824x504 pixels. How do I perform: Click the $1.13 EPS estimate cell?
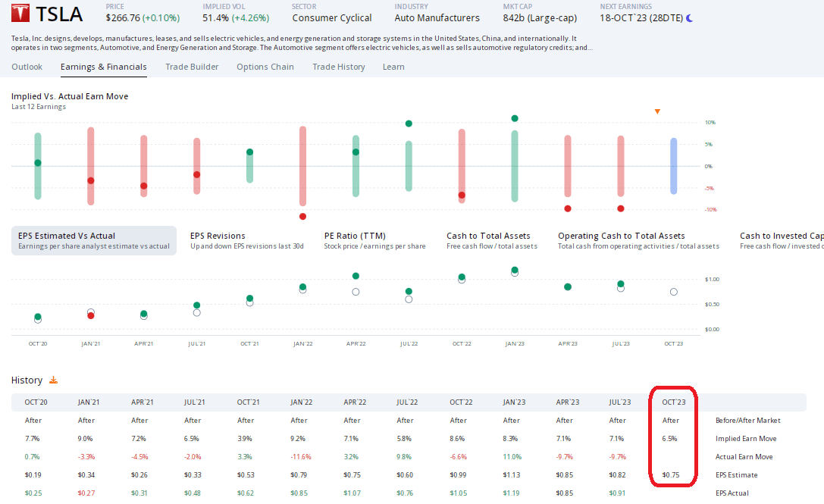[x=512, y=475]
